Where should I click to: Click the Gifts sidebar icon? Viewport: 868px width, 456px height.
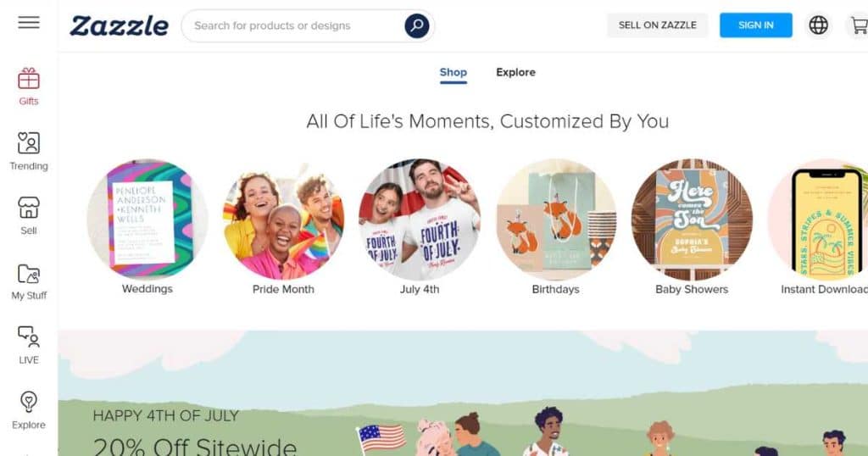[29, 79]
